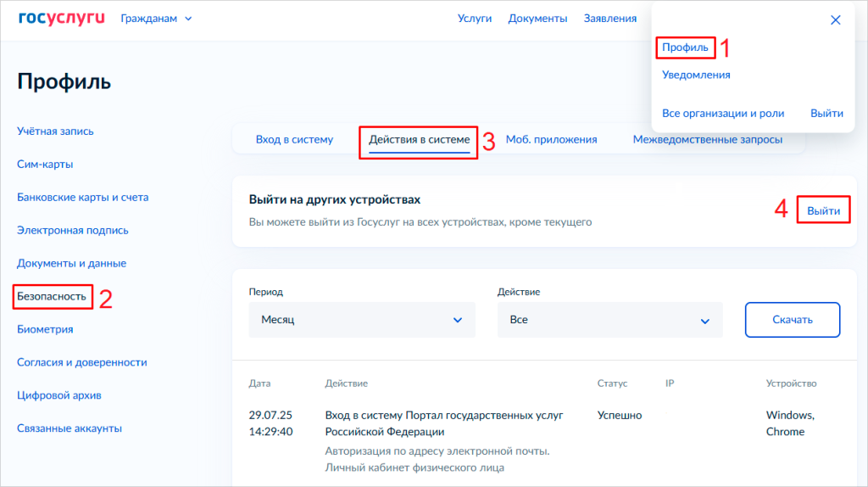Open Профиль in the popup menu
This screenshot has height=487, width=868.
coord(685,48)
